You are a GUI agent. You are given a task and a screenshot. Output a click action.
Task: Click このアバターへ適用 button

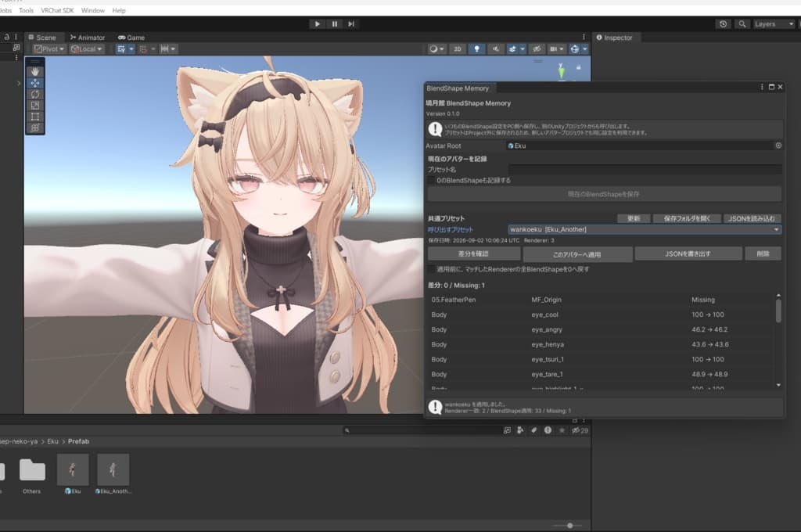[577, 254]
